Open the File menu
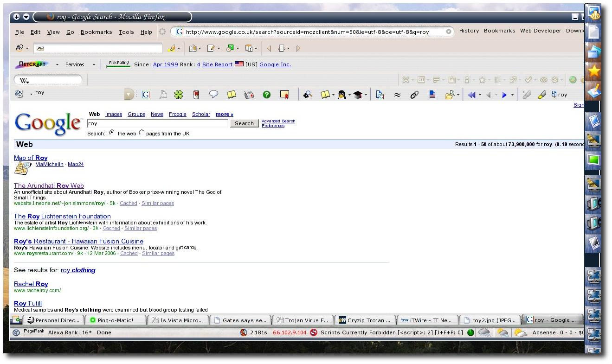612x364 pixels. click(19, 32)
